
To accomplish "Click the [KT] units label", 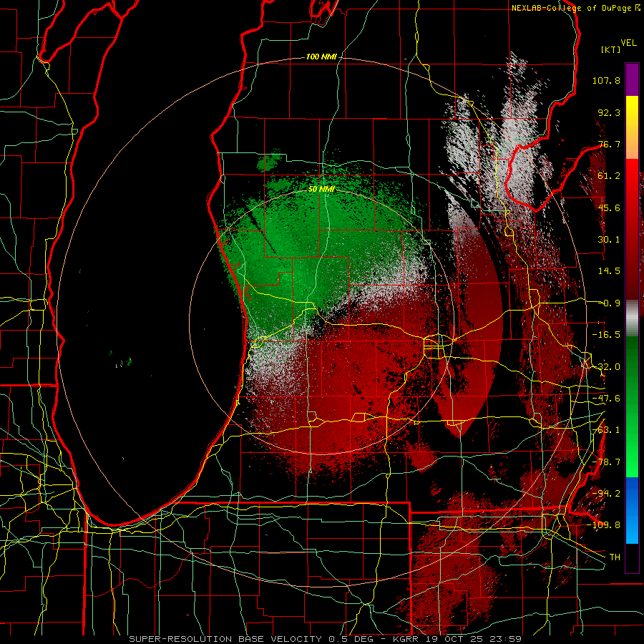I will (611, 49).
